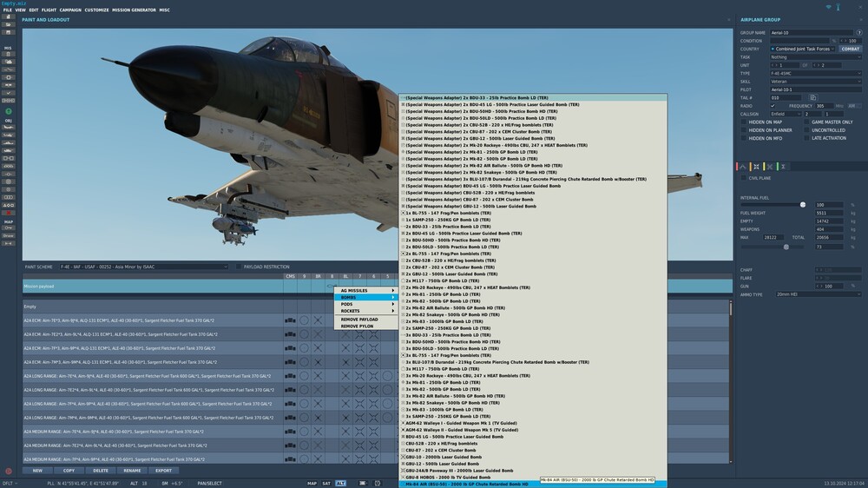Toggle the Late Activation checkbox
The image size is (868, 488).
pos(806,138)
